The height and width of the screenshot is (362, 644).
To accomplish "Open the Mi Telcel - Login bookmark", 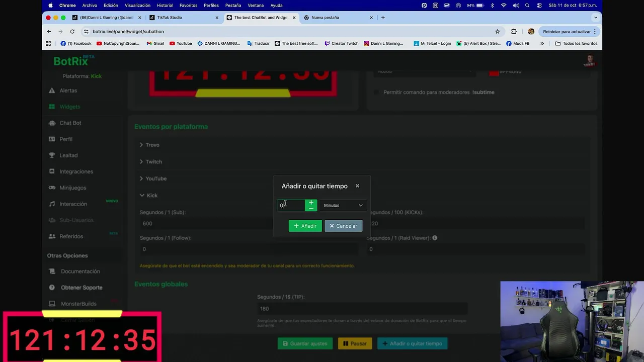I will (x=432, y=43).
